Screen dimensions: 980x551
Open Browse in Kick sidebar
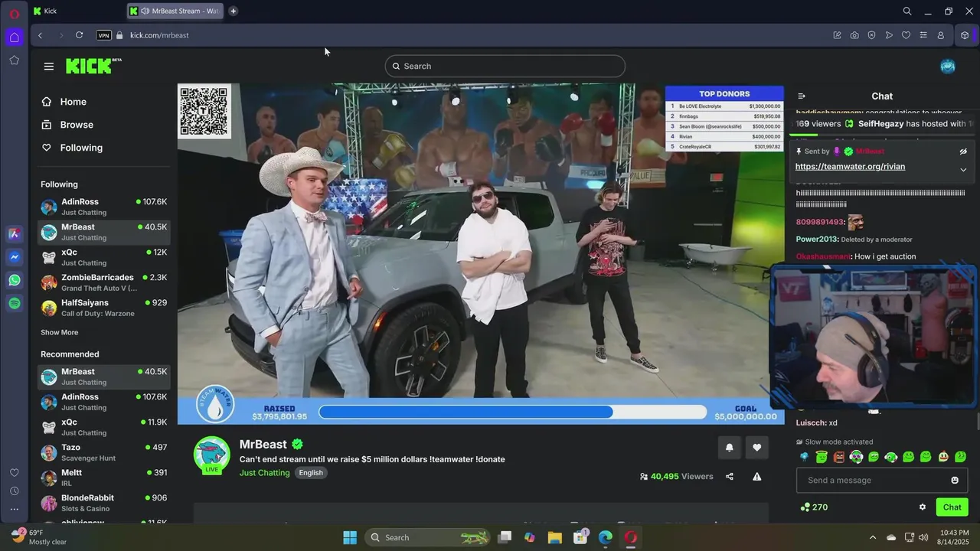(x=68, y=125)
